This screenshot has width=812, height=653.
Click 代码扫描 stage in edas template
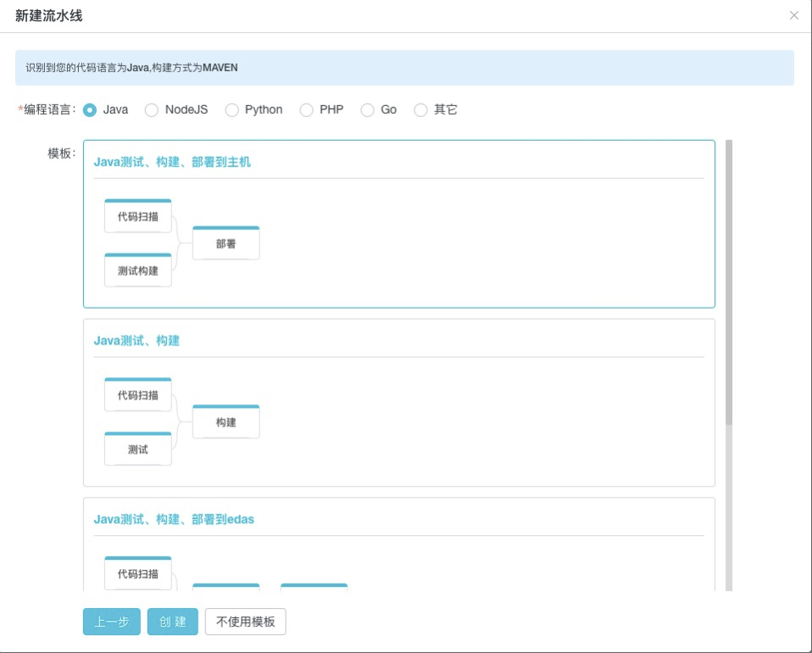[138, 573]
